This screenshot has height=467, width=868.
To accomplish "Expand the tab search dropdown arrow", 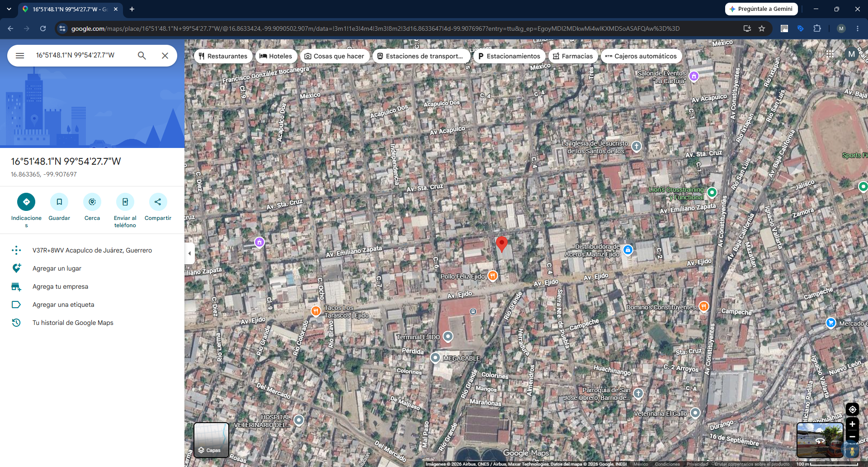I will [x=9, y=9].
